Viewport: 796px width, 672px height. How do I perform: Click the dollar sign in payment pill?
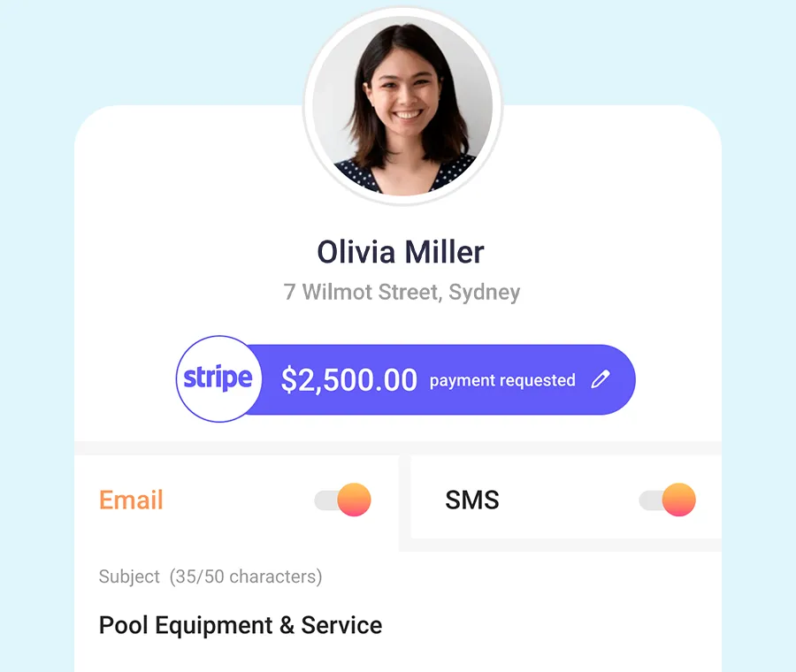pyautogui.click(x=289, y=380)
